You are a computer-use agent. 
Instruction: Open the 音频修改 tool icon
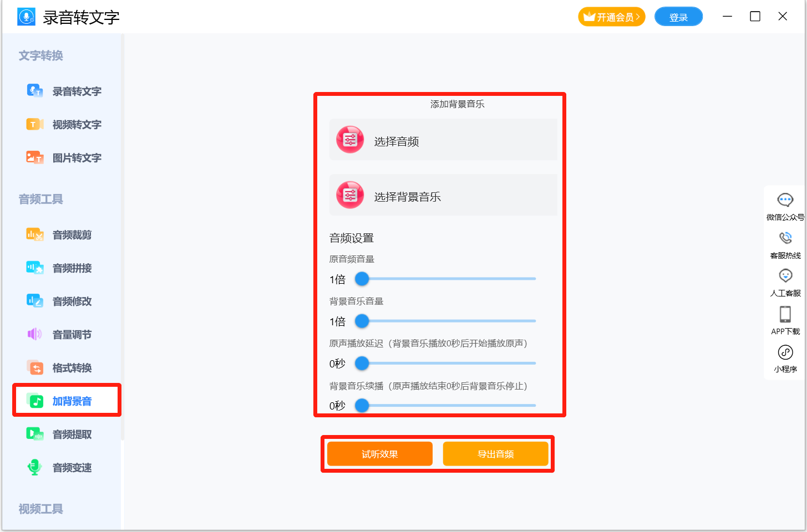[x=35, y=301]
